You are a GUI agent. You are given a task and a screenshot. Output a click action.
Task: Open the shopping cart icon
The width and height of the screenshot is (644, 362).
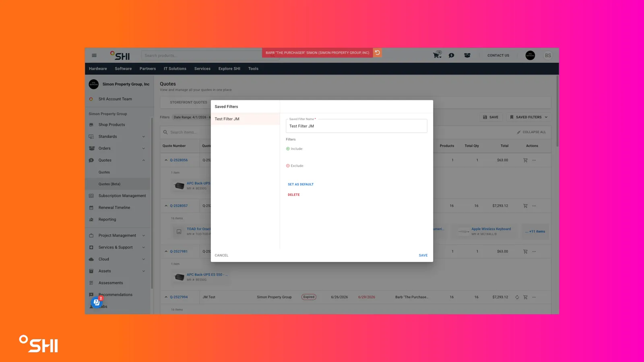coord(437,55)
